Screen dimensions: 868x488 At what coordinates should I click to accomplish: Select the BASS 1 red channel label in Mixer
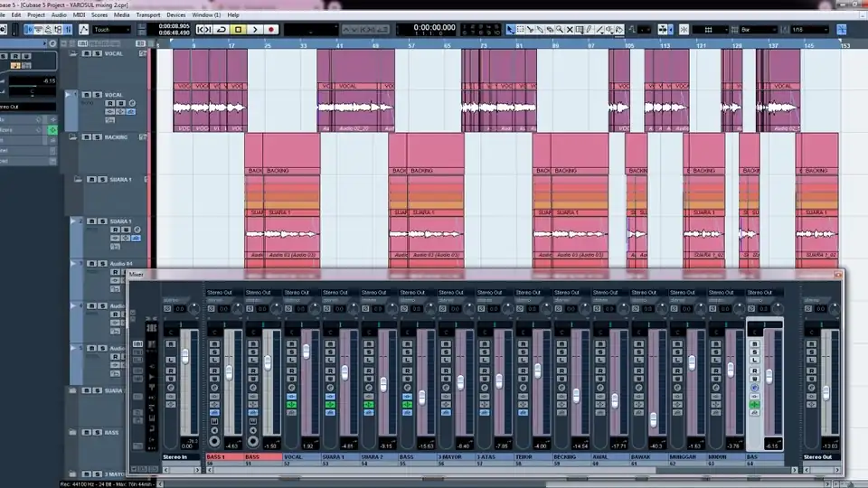pyautogui.click(x=224, y=457)
